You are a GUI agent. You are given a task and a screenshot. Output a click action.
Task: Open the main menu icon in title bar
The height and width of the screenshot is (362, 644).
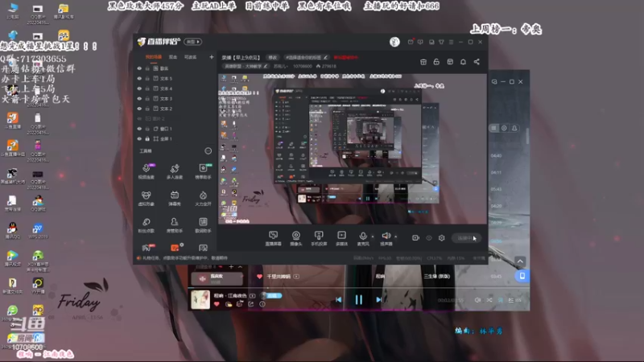(451, 42)
